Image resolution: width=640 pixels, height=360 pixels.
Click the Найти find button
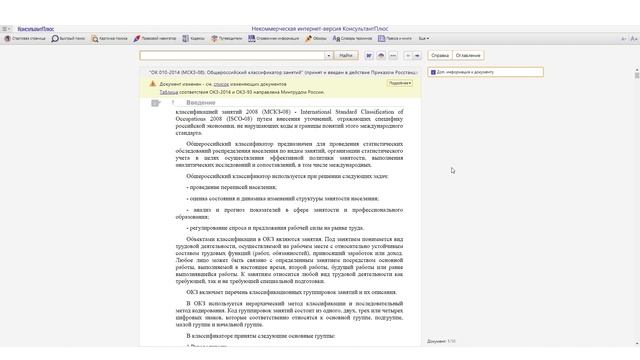coord(346,56)
